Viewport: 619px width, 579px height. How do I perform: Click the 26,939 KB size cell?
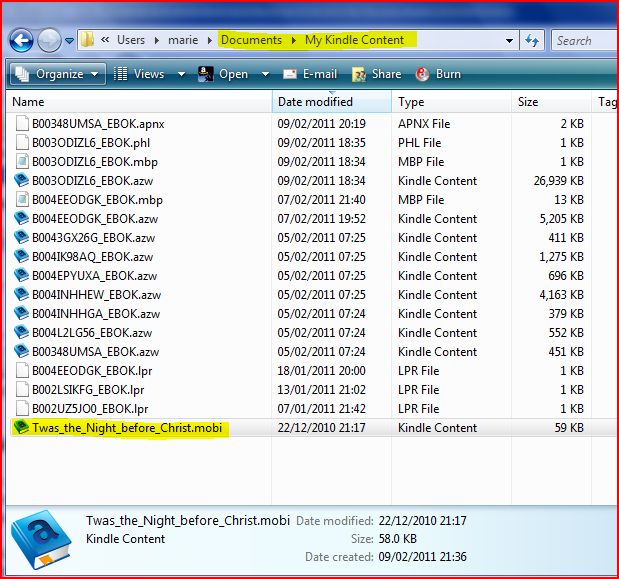pyautogui.click(x=559, y=181)
